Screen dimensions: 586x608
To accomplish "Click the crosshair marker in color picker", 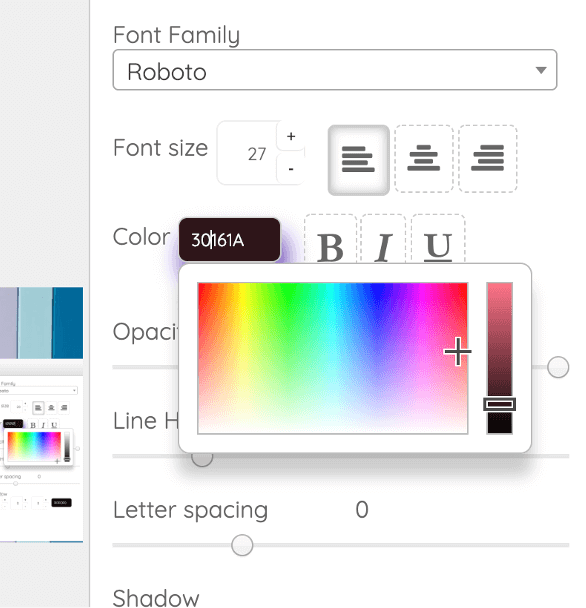I will pyautogui.click(x=458, y=351).
